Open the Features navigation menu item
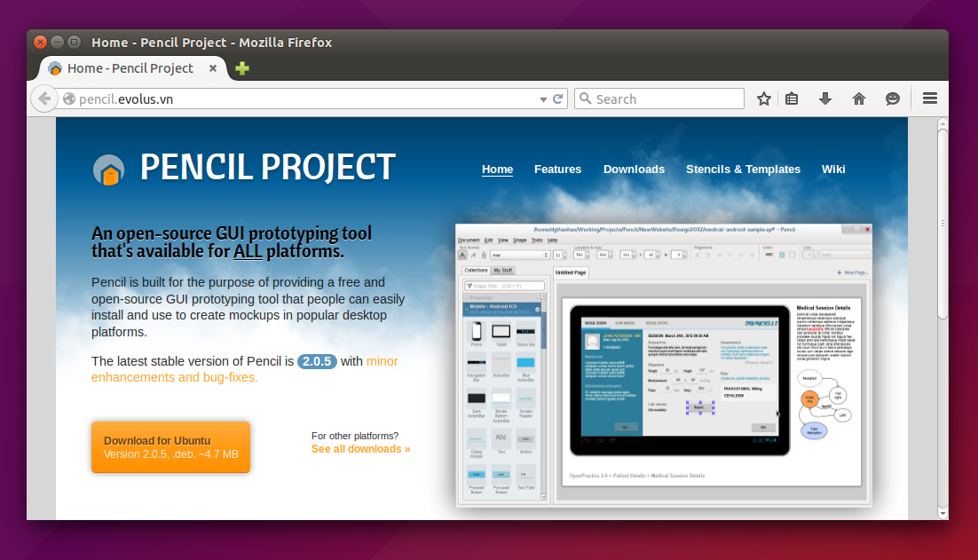978x560 pixels. 557,169
